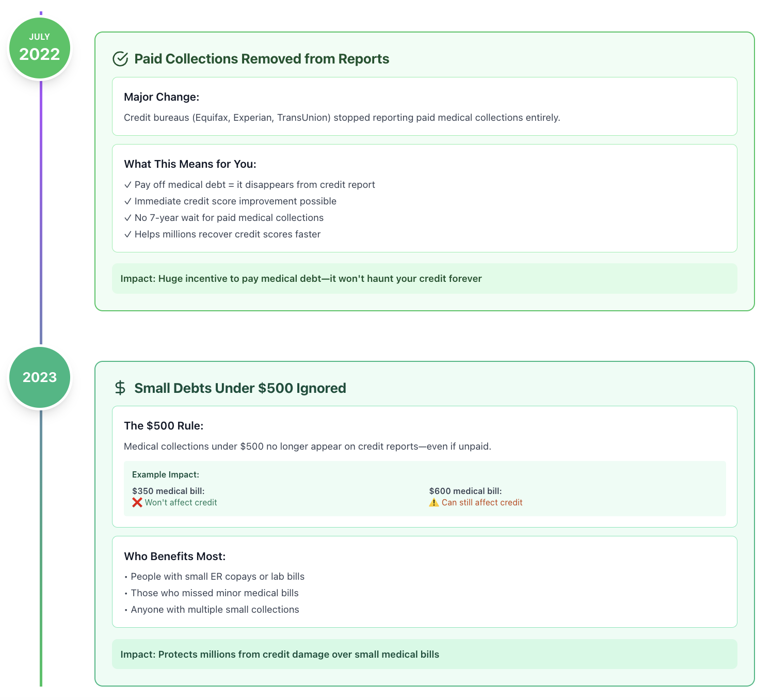This screenshot has width=771, height=700.
Task: Click the checkmark before Pay off medical debt
Action: coord(128,185)
